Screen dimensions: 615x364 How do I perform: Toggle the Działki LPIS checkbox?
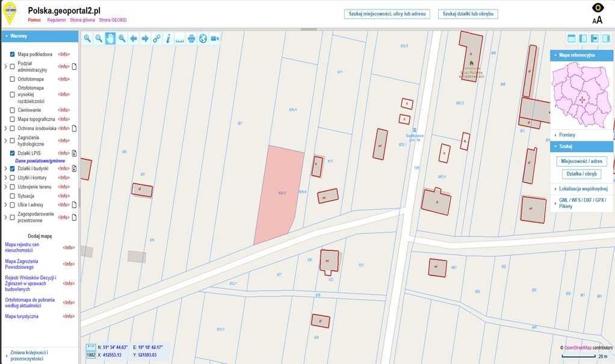point(12,153)
